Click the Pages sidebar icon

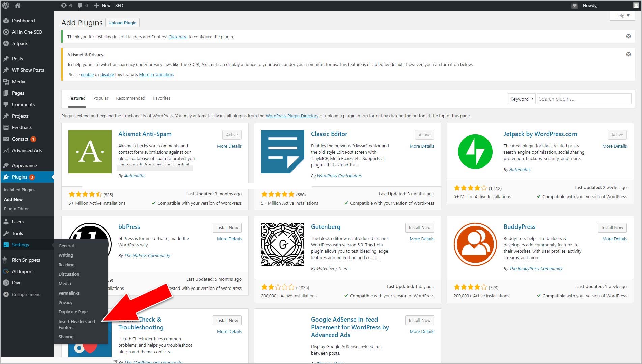6,93
